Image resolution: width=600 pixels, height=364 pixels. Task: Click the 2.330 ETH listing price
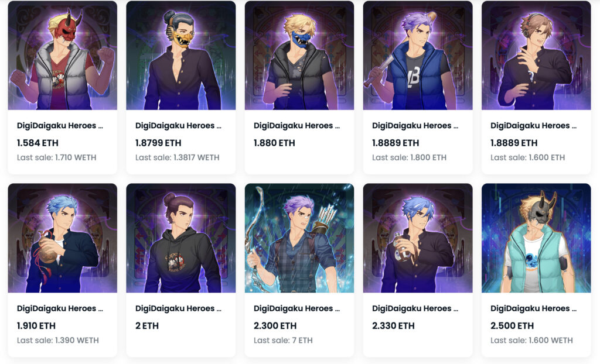pos(393,326)
